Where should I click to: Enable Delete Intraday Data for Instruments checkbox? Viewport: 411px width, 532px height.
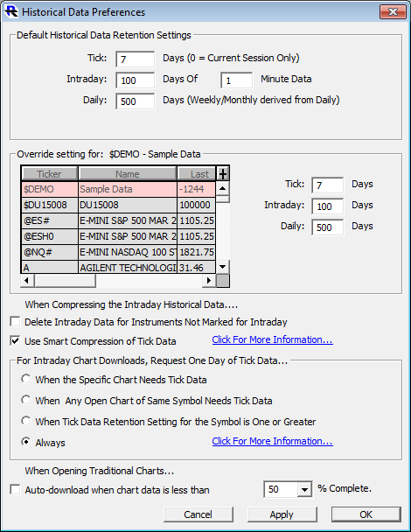pos(15,321)
